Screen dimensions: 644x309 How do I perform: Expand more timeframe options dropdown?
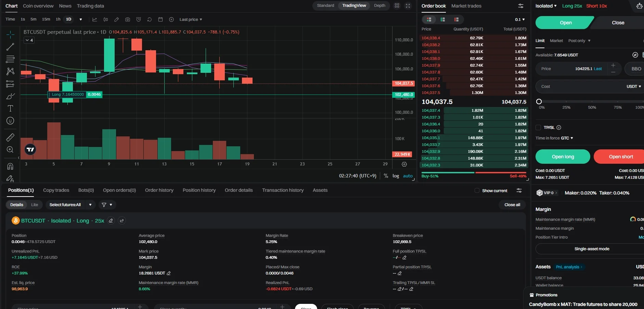pos(81,19)
